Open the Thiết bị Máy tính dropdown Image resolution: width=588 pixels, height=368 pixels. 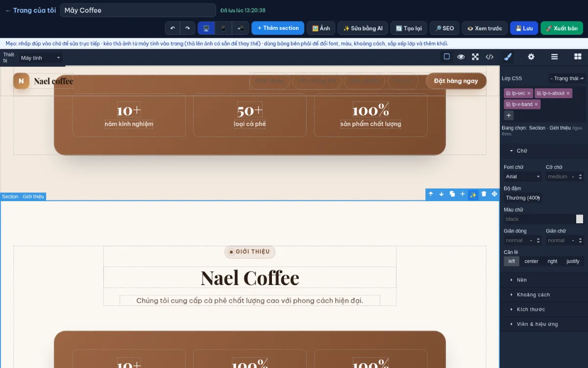coord(41,58)
